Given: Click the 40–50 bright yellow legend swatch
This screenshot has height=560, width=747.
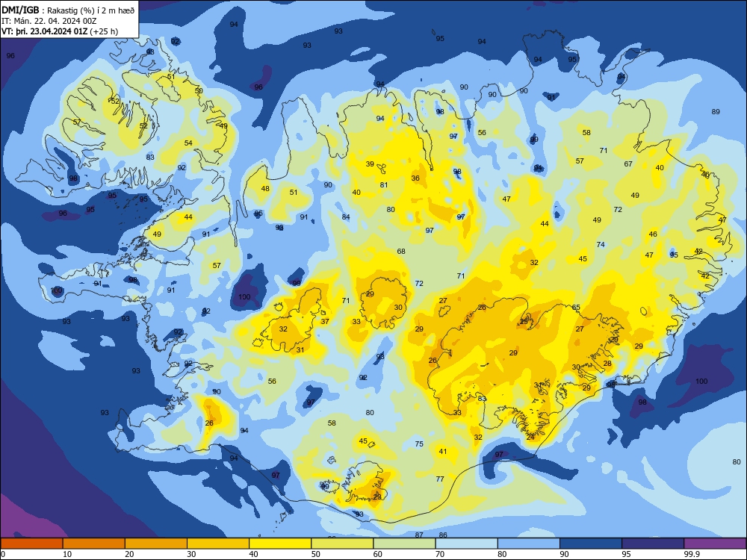Looking at the screenshot, I should tap(280, 544).
